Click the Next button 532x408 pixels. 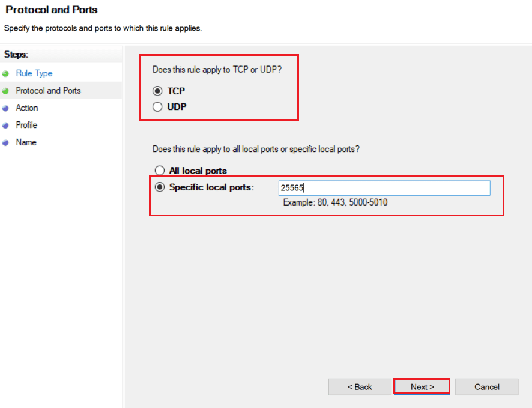click(422, 387)
